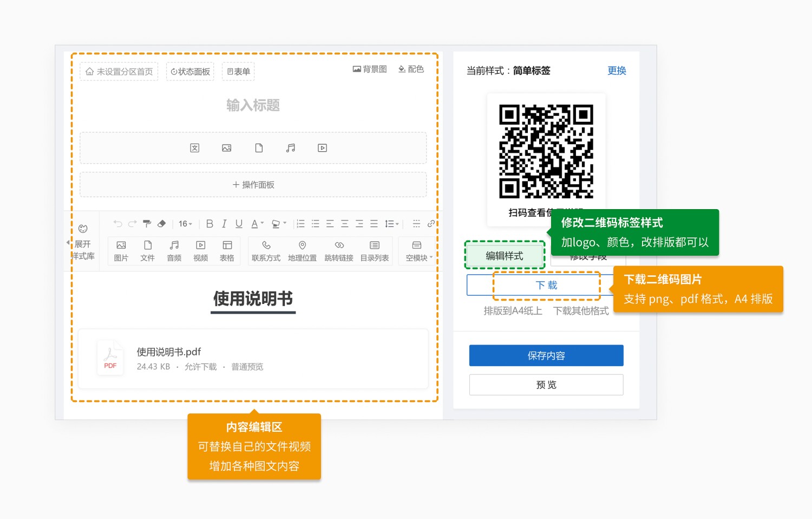Click the PDF file icon
This screenshot has width=812, height=519.
[x=110, y=358]
